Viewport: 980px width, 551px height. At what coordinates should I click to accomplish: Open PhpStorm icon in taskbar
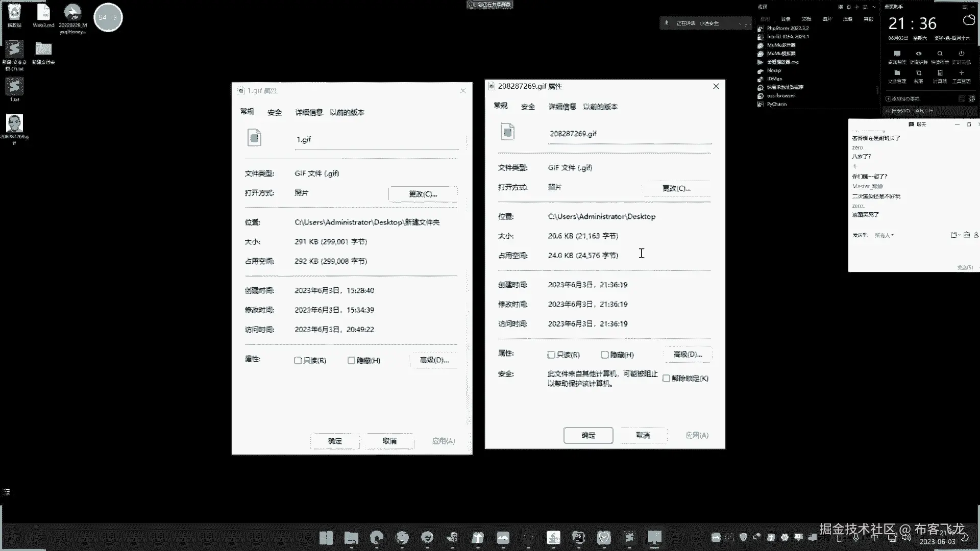[578, 537]
